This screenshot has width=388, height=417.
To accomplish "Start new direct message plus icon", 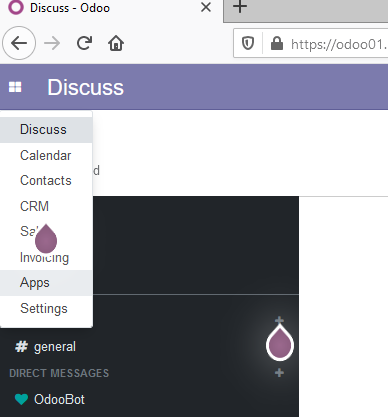I will click(279, 373).
